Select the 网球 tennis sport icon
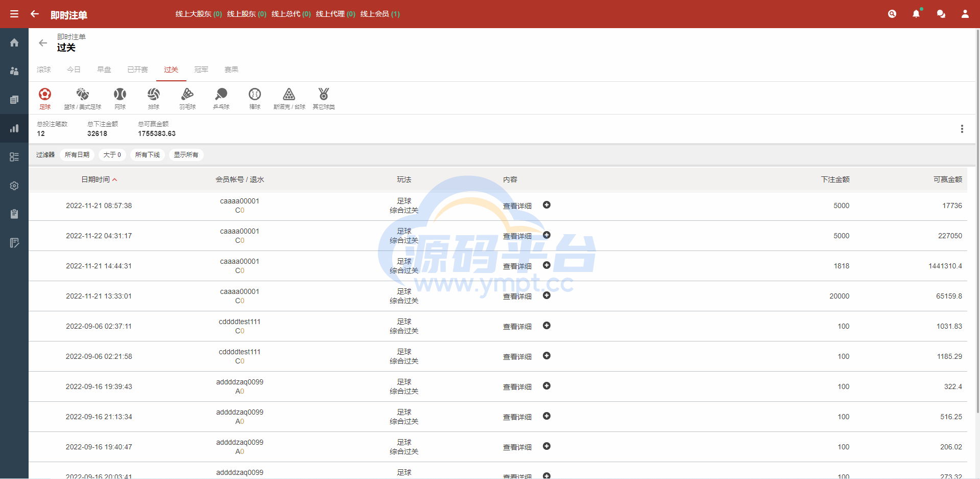 tap(120, 98)
